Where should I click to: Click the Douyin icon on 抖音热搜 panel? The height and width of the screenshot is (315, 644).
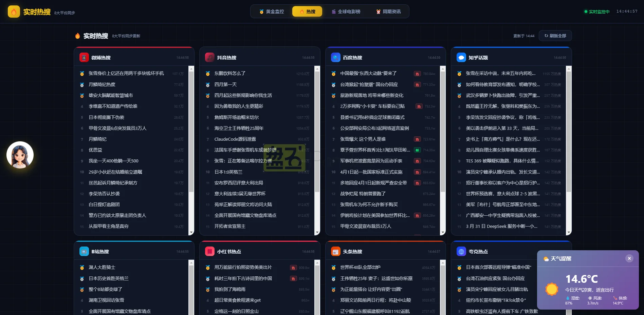click(x=209, y=57)
